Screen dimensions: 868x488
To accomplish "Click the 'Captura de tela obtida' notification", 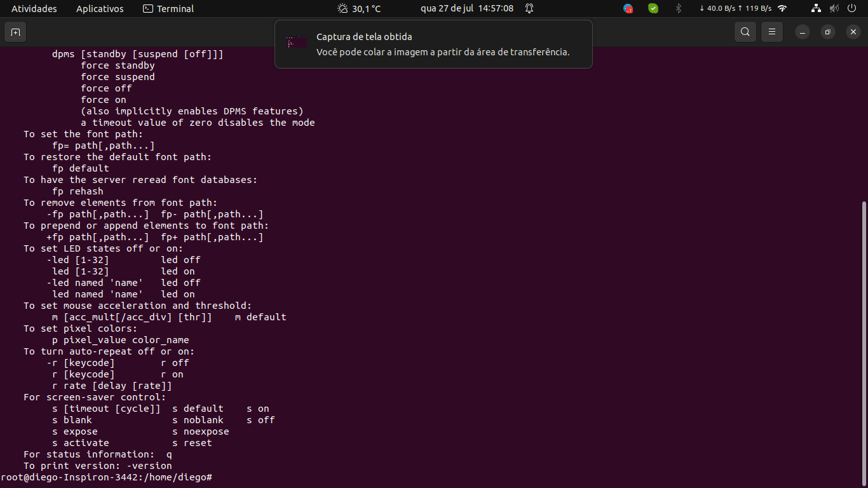I will 433,44.
